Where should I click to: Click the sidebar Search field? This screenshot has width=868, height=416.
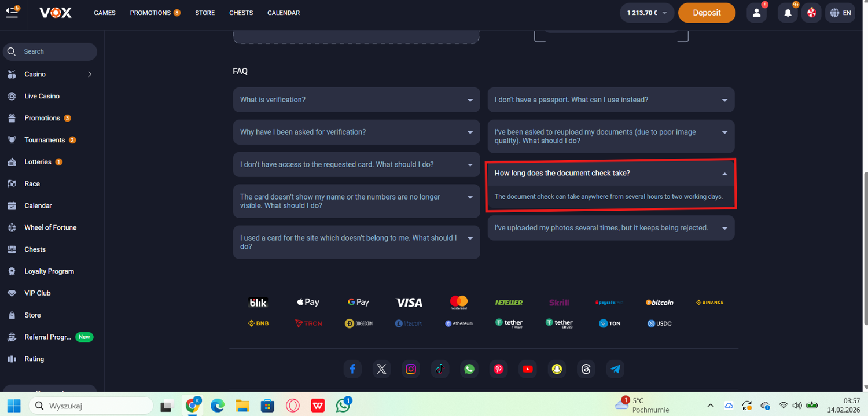pos(55,51)
